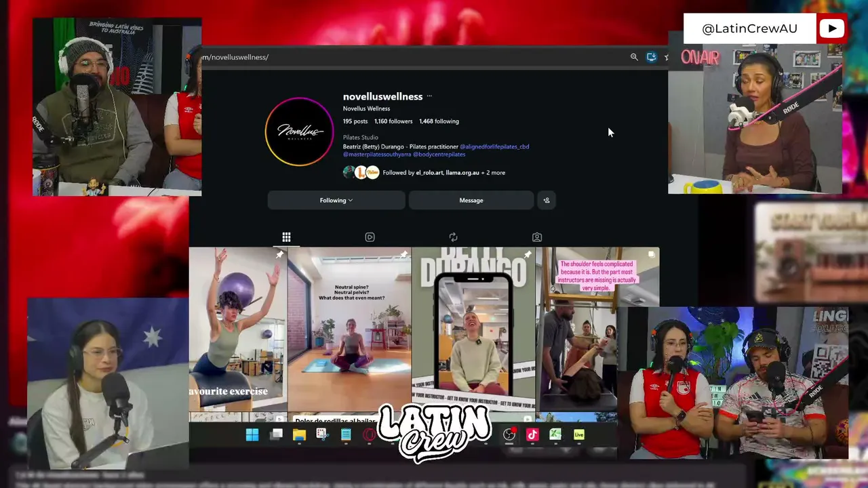Open the 'Neutral spine?' pinned post
Screen dimensions: 868x488
(x=349, y=329)
